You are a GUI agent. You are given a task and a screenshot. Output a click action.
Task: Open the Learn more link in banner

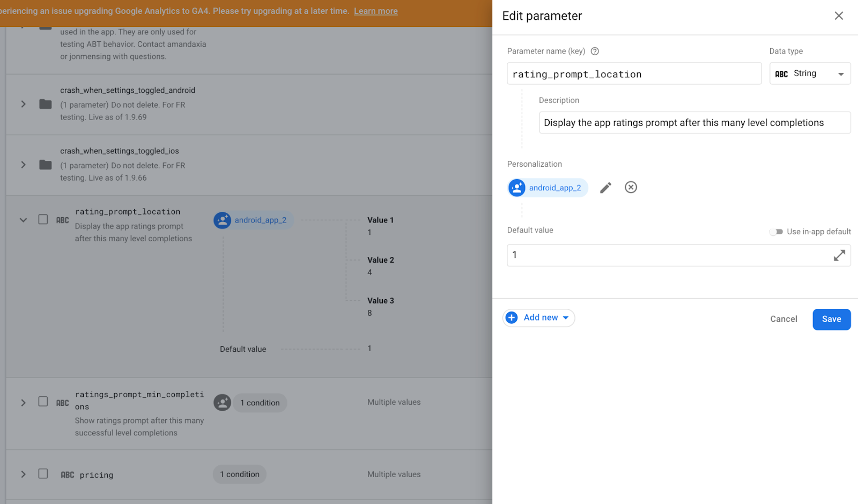pos(376,11)
